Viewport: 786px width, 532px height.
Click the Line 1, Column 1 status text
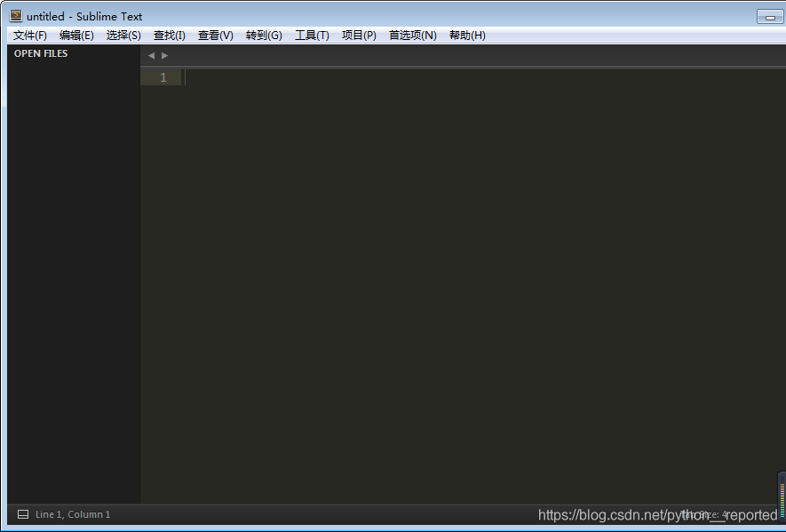tap(73, 514)
